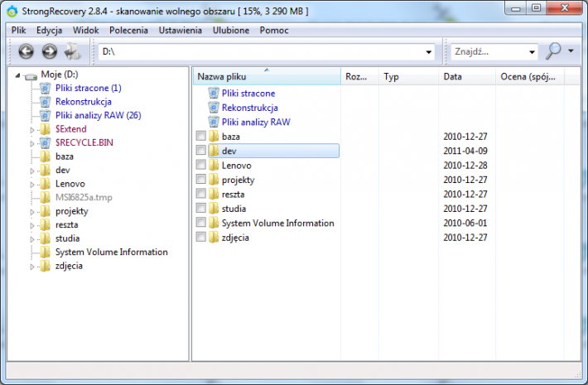The height and width of the screenshot is (385, 588).
Task: Expand the dev folder in tree
Action: pyautogui.click(x=32, y=171)
